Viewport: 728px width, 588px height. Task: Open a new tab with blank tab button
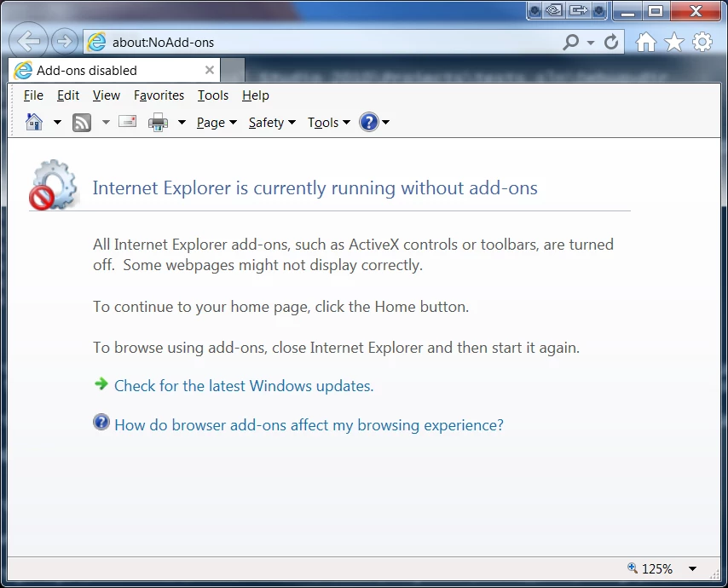pyautogui.click(x=233, y=71)
